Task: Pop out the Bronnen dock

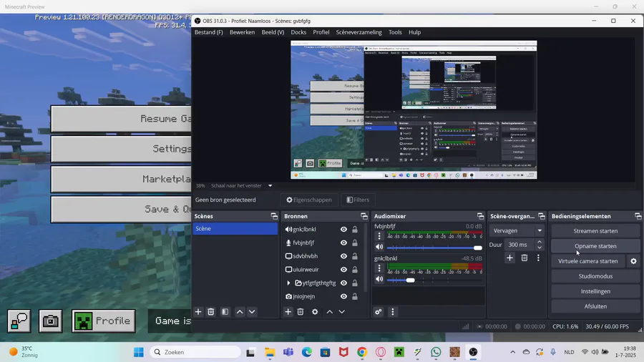Action: 364,216
